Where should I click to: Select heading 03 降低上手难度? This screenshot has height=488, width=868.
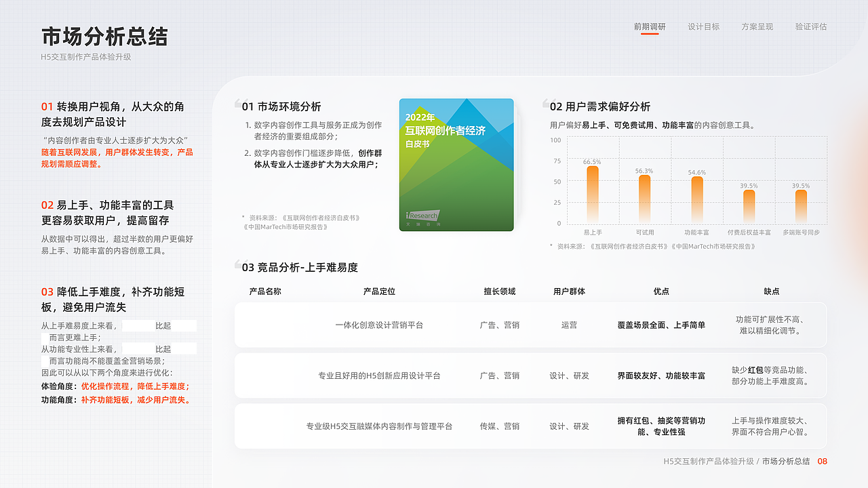113,300
